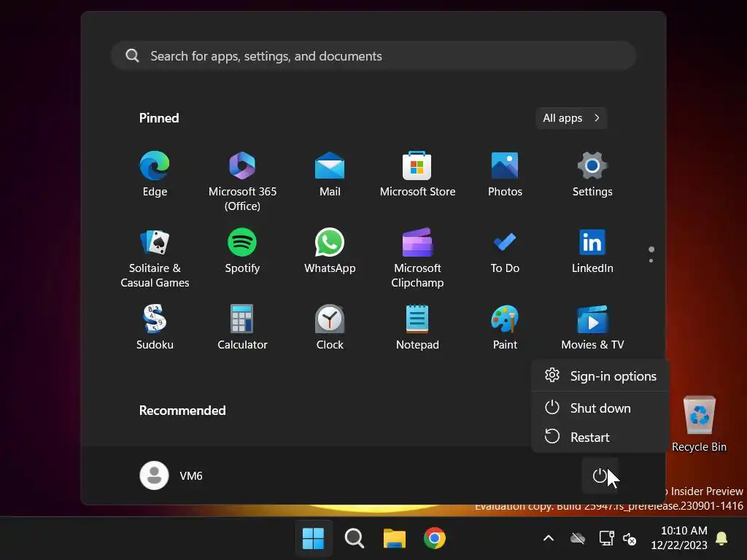Open the Edge browser from pinned apps
This screenshot has width=747, height=560.
click(x=155, y=174)
